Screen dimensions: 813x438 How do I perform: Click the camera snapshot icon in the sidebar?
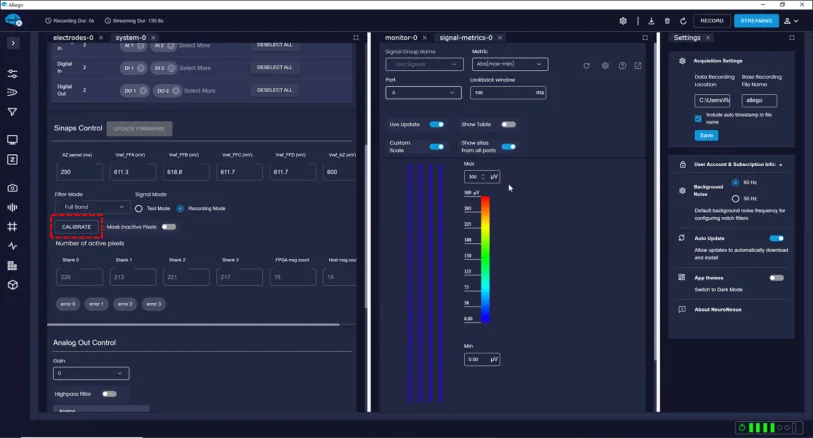12,188
